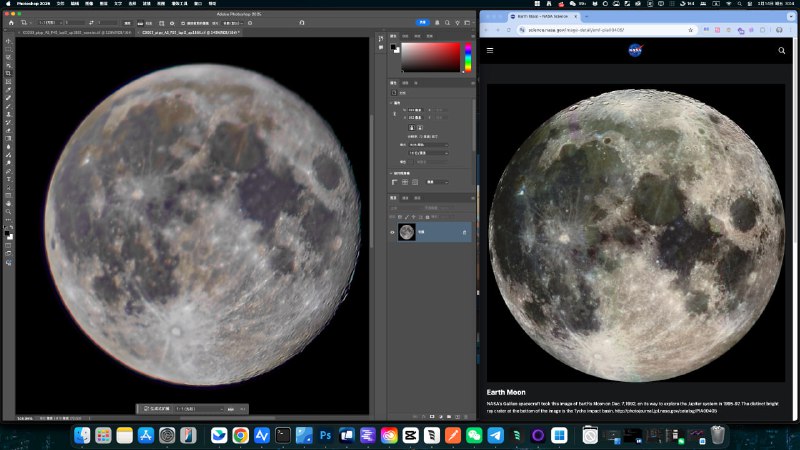800x450 pixels.
Task: Open the NASA hamburger menu
Action: click(x=490, y=50)
